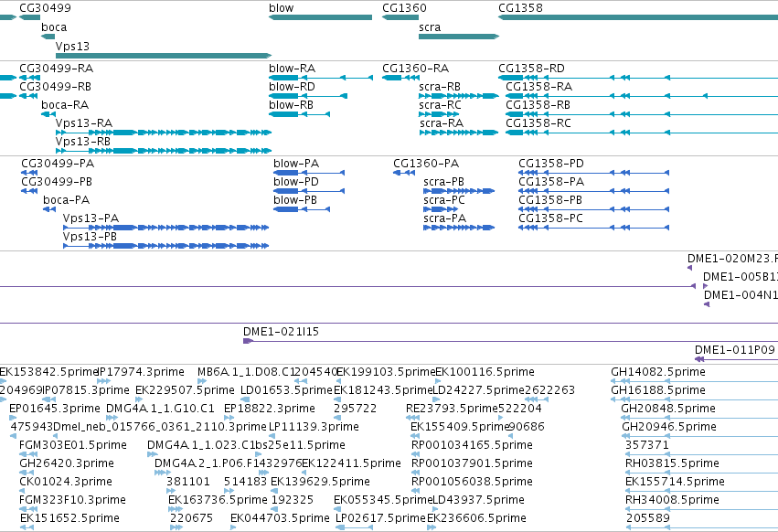Screen dimensions: 778x532
Task: Select EST label RP001034165.5prime
Action: 472,445
